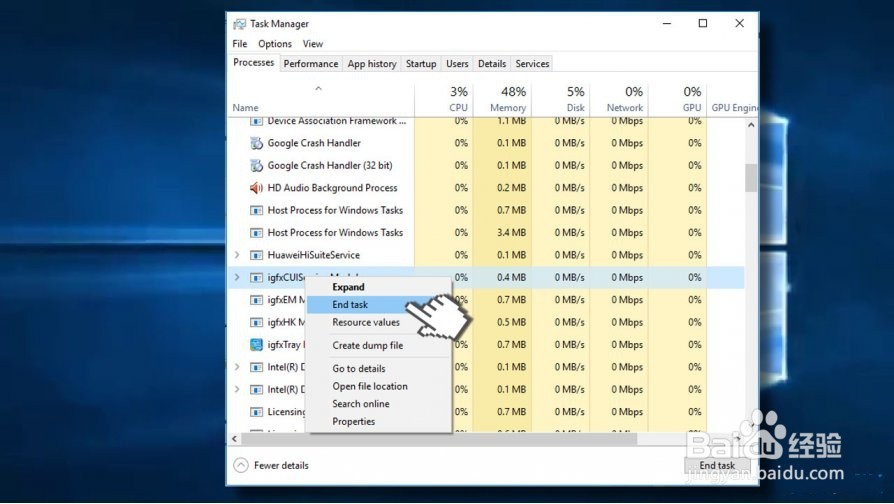
Task: Click the igfxHK Module process icon
Action: pos(257,322)
